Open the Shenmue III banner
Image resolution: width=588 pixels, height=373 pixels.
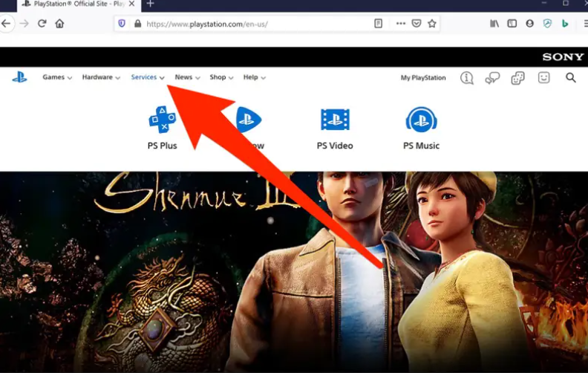(294, 272)
